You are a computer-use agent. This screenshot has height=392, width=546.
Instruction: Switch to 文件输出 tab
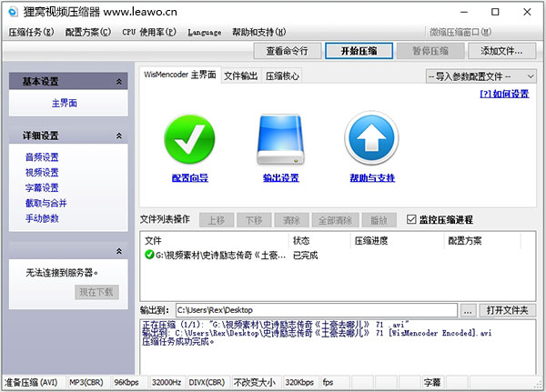tap(240, 75)
